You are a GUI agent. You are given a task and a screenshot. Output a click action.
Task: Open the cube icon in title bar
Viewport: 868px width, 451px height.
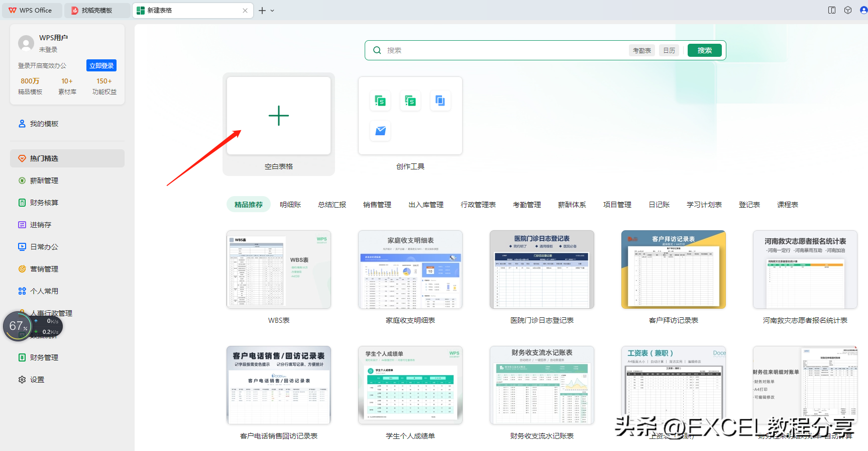point(848,10)
